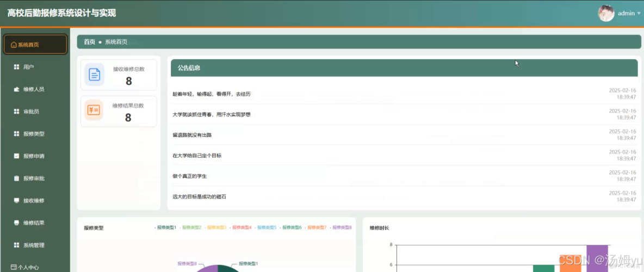Click announcement 大学就该抓住青春，用汗水实现梦想

click(212, 115)
